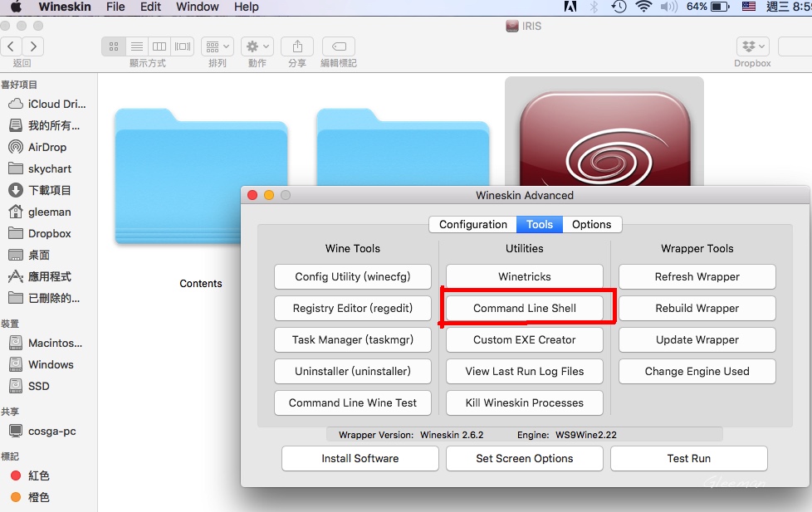This screenshot has width=812, height=512.
Task: Open the Dropbox toolbar dropdown
Action: pyautogui.click(x=752, y=46)
